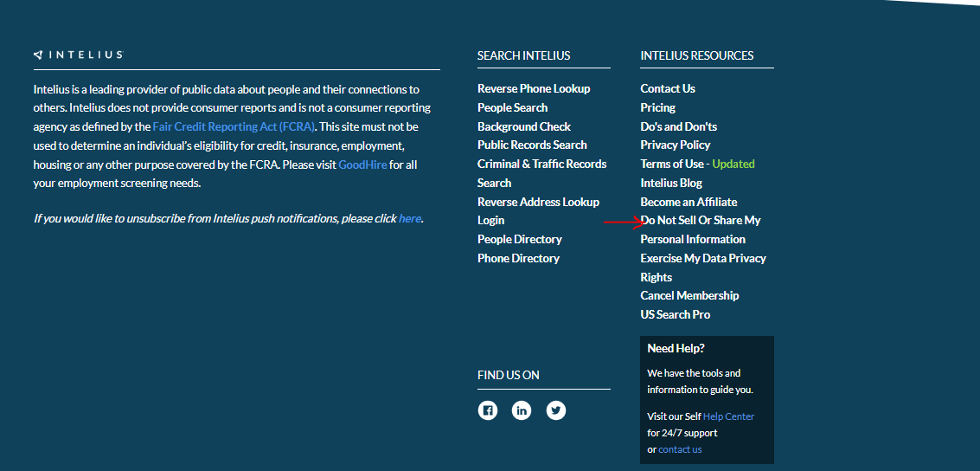Open Do Not Sell Or Share link
This screenshot has height=471, width=980.
(701, 229)
